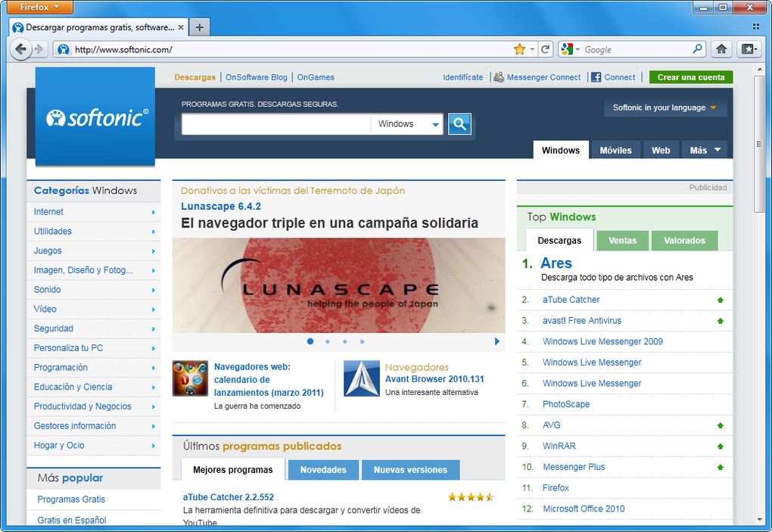Close the Descargar programas gratis tab
Viewport: 772px width, 532px height.
point(181,27)
